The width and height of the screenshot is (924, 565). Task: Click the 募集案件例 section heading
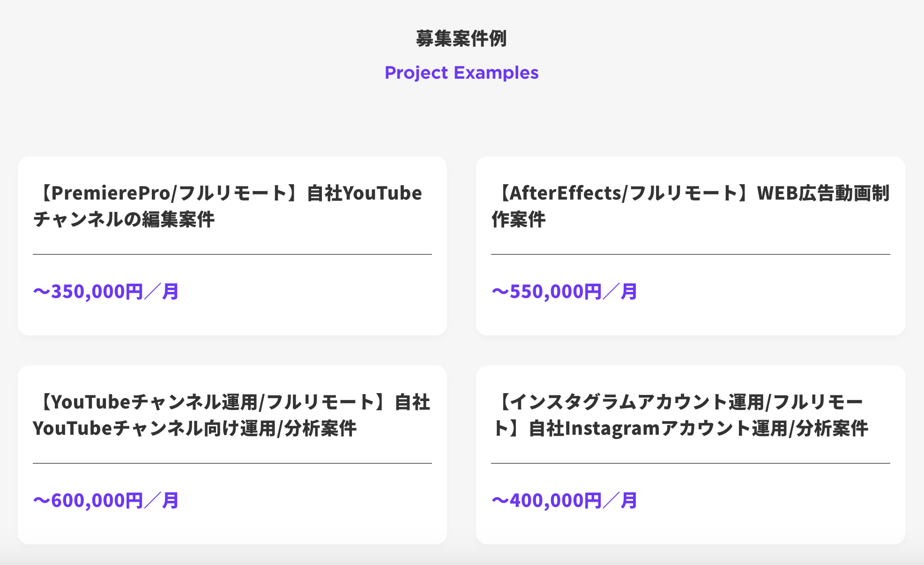point(462,38)
